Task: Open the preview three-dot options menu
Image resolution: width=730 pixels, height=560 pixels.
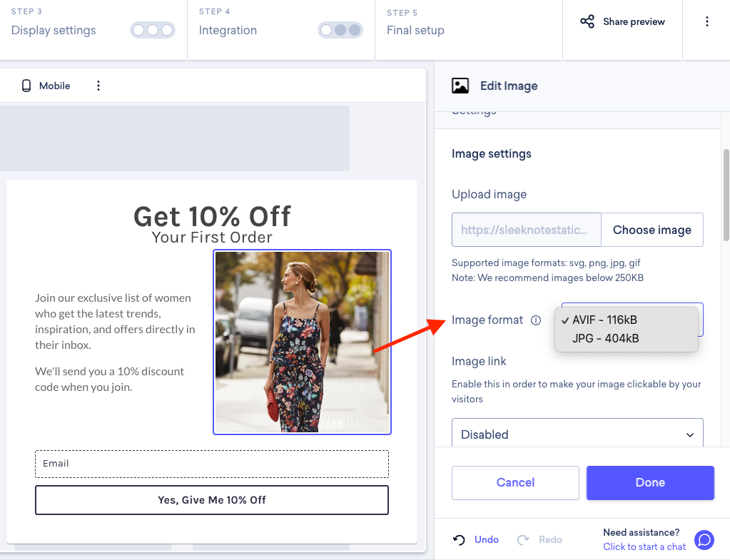Action: [98, 86]
